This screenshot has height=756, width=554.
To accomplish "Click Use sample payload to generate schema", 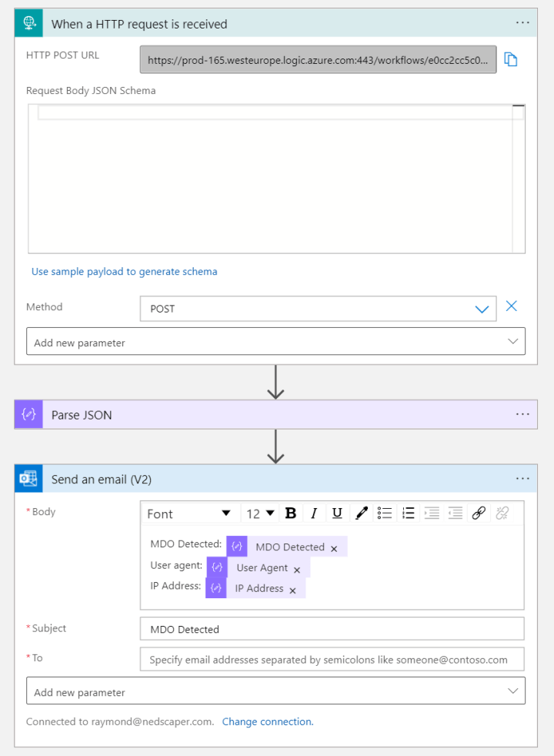I will (125, 272).
